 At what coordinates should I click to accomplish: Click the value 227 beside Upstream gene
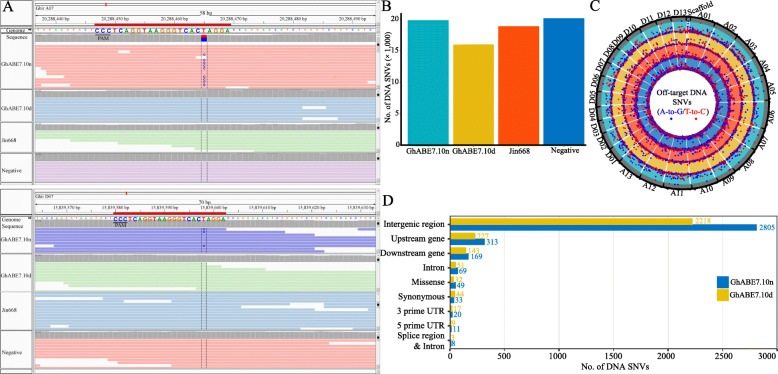[482, 236]
